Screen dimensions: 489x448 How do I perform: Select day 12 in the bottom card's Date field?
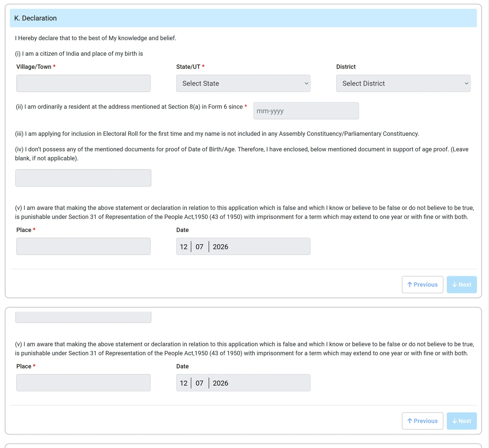tap(184, 383)
